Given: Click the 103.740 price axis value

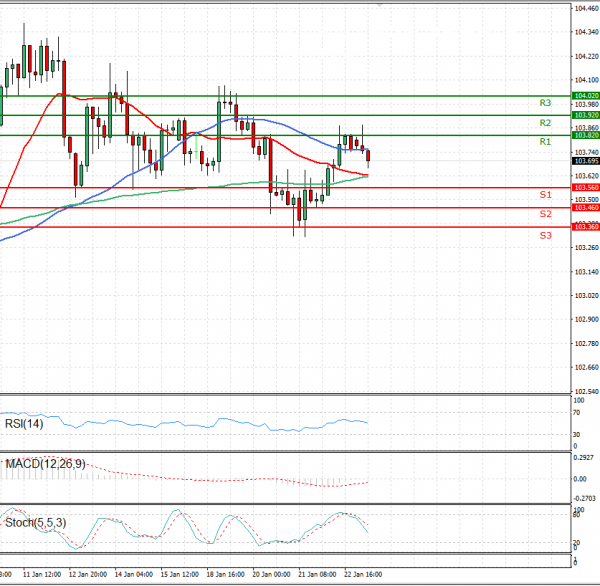Looking at the screenshot, I should [587, 152].
